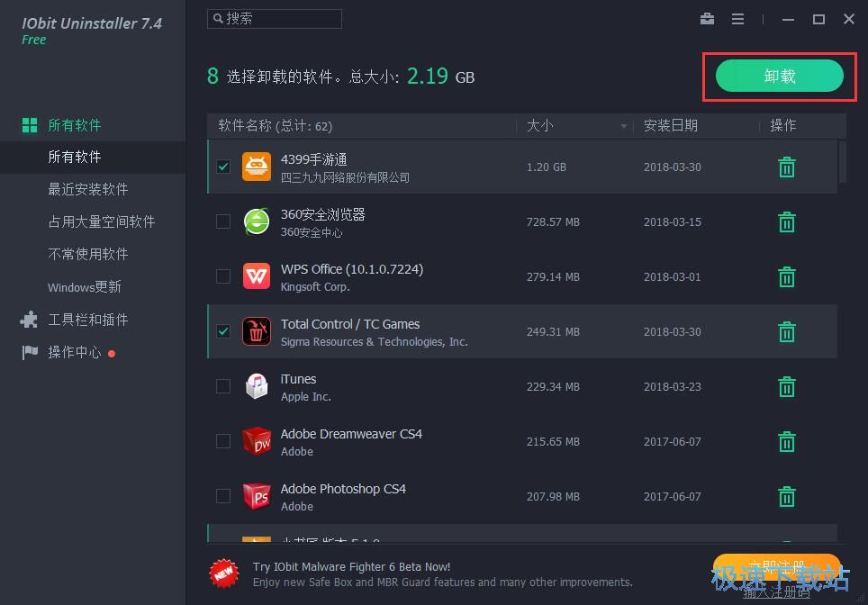The width and height of the screenshot is (868, 605).
Task: Click trash icon for WPS Office
Action: tap(787, 276)
